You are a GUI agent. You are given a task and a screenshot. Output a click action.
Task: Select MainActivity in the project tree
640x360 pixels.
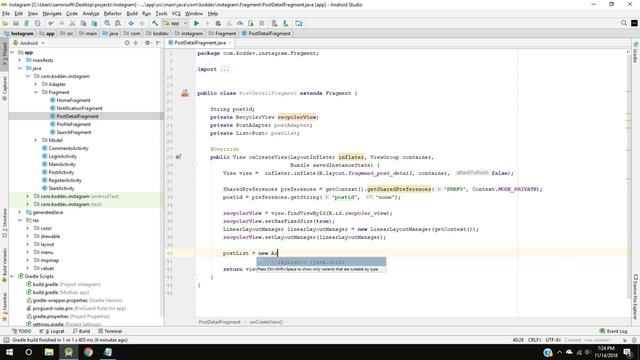[x=62, y=164]
